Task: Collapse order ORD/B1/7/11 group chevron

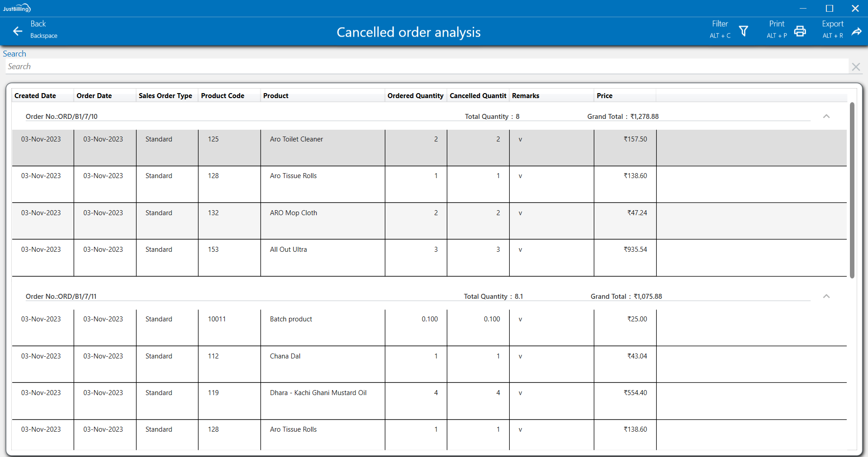Action: 826,297
